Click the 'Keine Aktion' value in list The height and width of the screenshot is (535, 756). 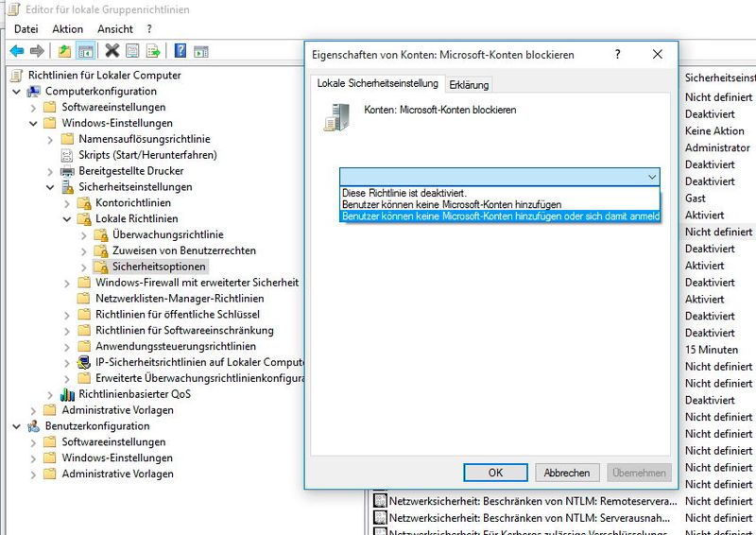(714, 130)
